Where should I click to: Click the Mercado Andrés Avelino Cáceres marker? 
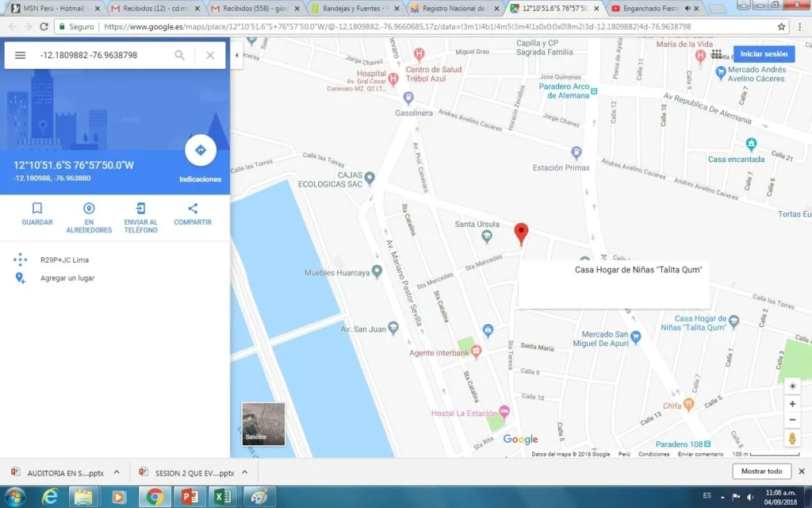tap(720, 72)
